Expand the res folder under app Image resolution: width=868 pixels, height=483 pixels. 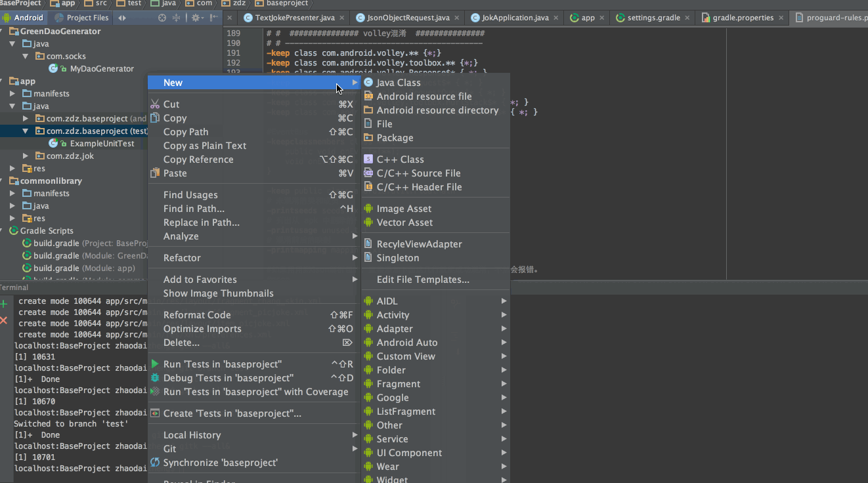click(12, 168)
